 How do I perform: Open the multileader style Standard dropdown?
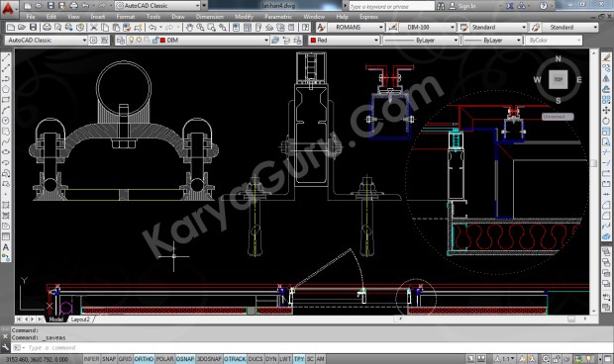pos(595,28)
